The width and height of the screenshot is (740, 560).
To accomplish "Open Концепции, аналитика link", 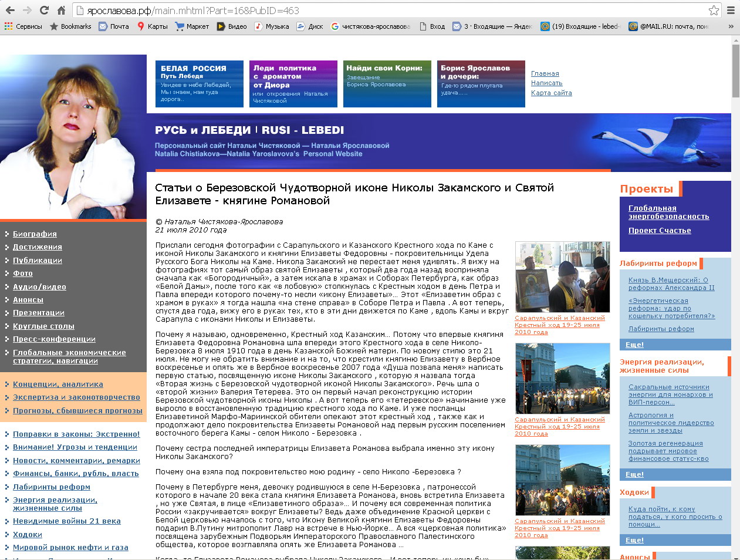I will click(x=58, y=384).
